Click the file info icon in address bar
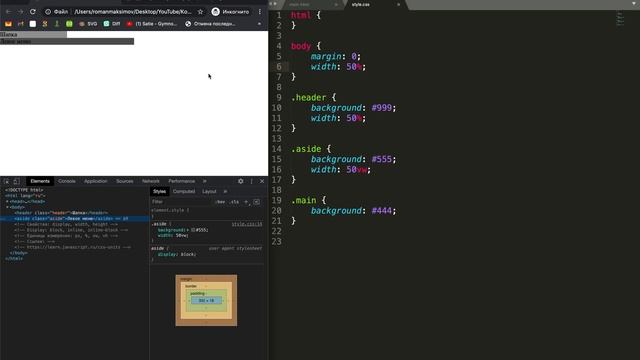 point(48,12)
